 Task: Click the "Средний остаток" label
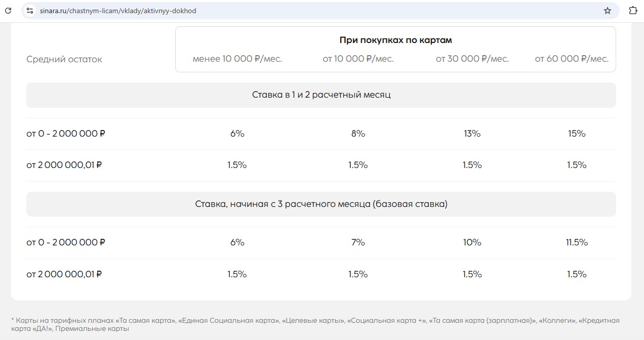pyautogui.click(x=64, y=59)
